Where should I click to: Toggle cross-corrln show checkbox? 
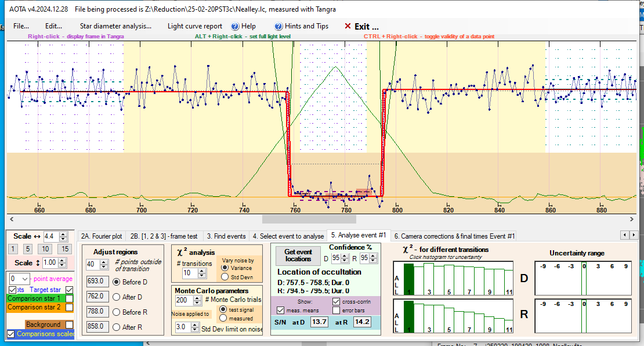click(x=337, y=302)
